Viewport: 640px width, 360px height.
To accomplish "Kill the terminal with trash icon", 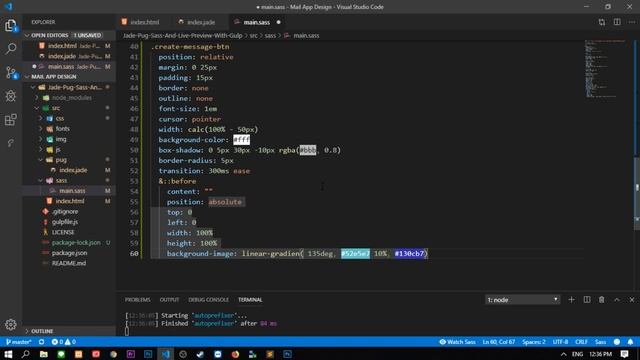I will pos(602,300).
